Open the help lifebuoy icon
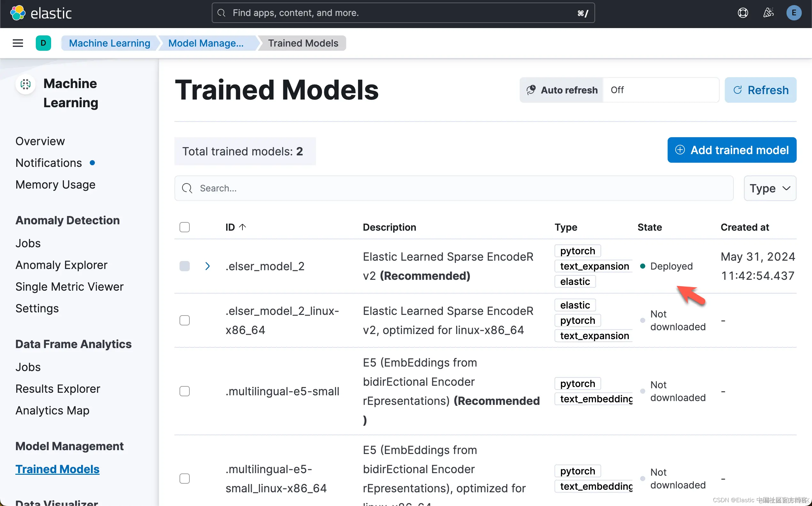The height and width of the screenshot is (506, 812). 743,13
